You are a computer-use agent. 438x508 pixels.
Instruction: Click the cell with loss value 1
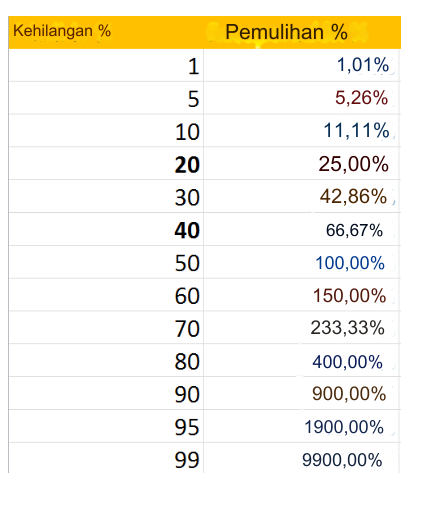pyautogui.click(x=106, y=65)
